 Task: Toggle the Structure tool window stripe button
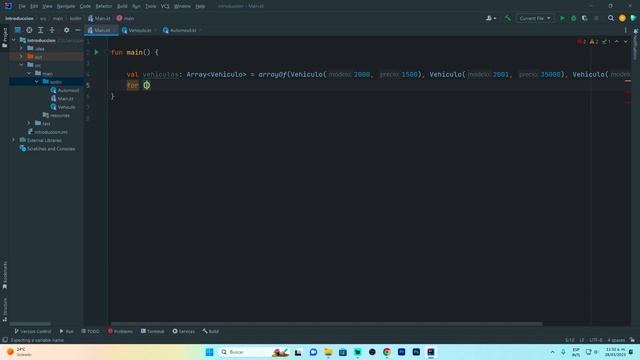[4, 310]
